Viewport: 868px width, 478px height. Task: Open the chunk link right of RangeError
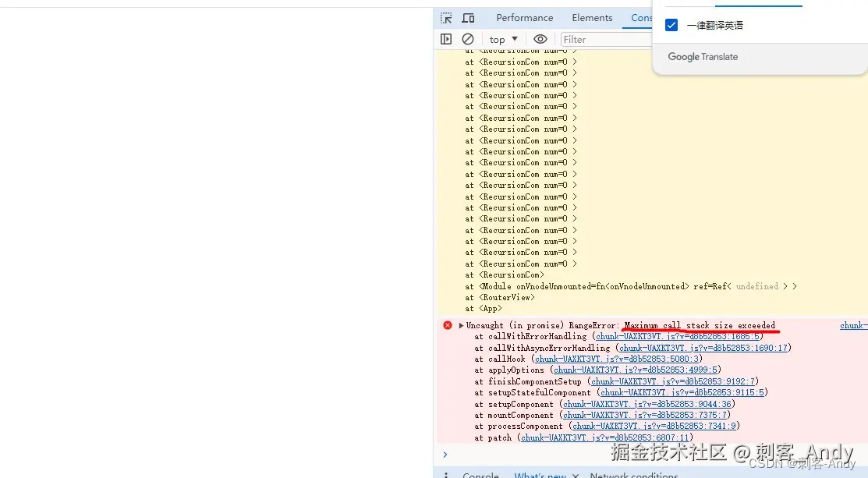click(854, 325)
